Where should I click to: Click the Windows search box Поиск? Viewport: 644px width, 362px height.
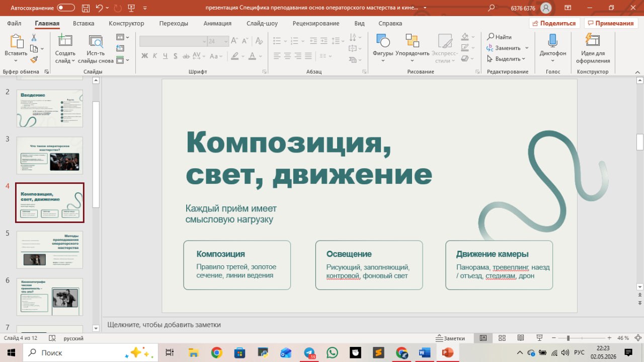pos(92,352)
